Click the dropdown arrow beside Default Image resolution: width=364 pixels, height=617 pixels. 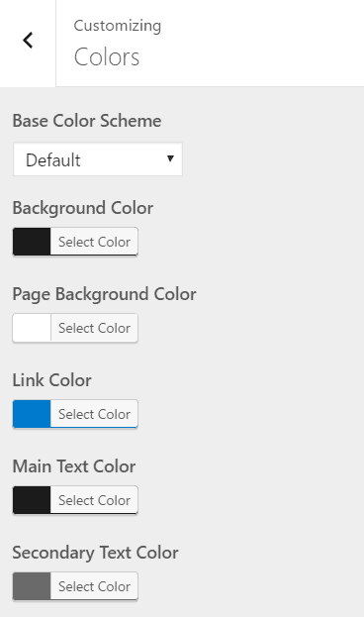point(170,158)
